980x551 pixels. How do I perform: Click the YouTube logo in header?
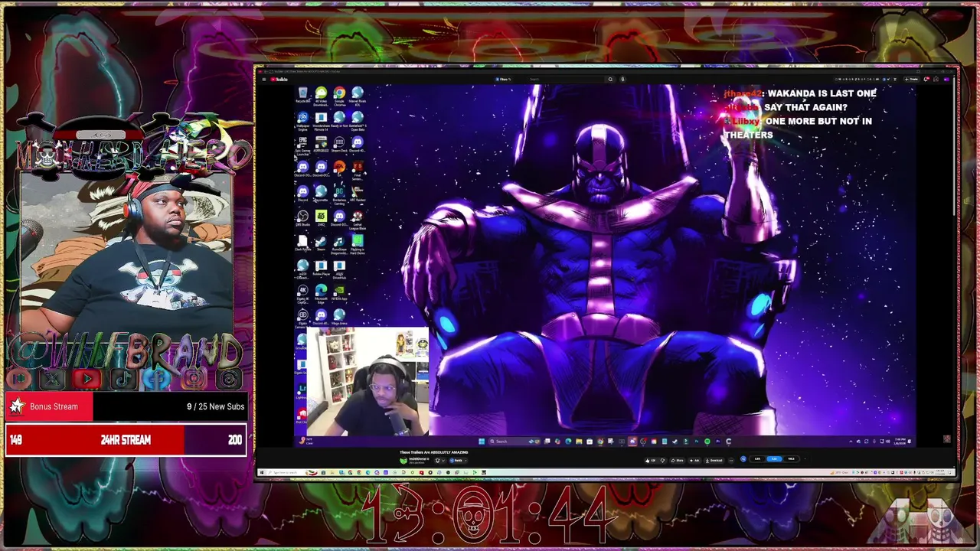tap(279, 79)
